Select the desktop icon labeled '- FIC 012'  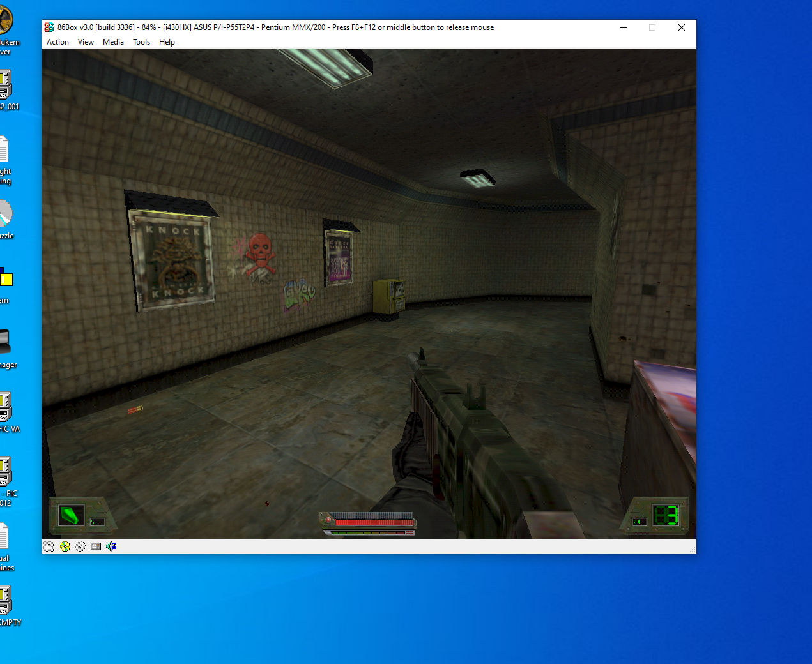[x=5, y=472]
